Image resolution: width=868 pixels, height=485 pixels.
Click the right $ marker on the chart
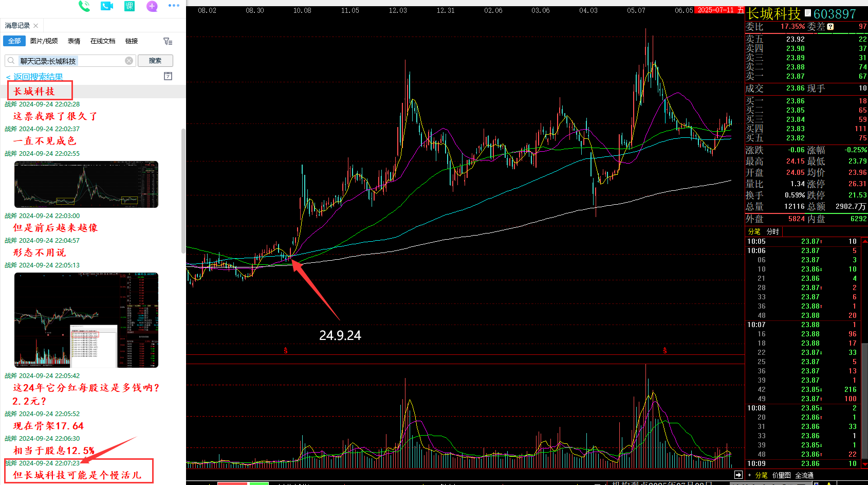point(665,351)
